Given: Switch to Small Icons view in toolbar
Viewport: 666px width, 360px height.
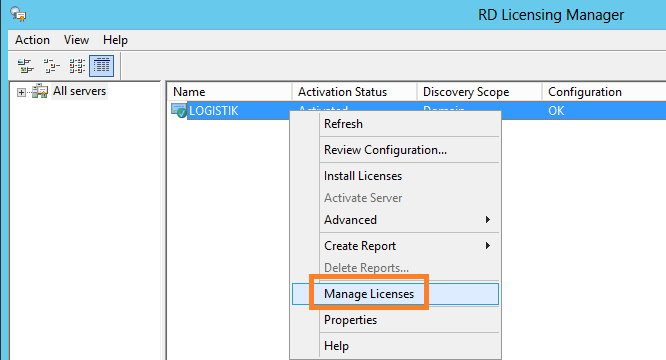Looking at the screenshot, I should tap(51, 66).
